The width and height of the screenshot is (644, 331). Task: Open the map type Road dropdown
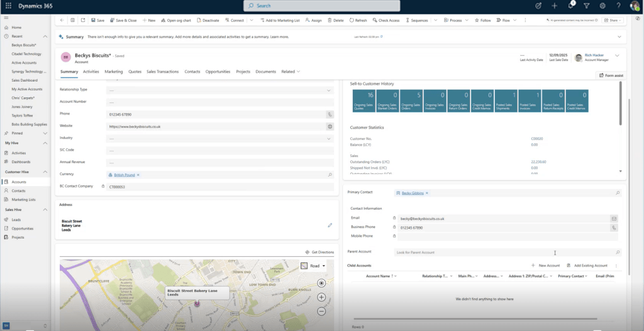pyautogui.click(x=313, y=266)
